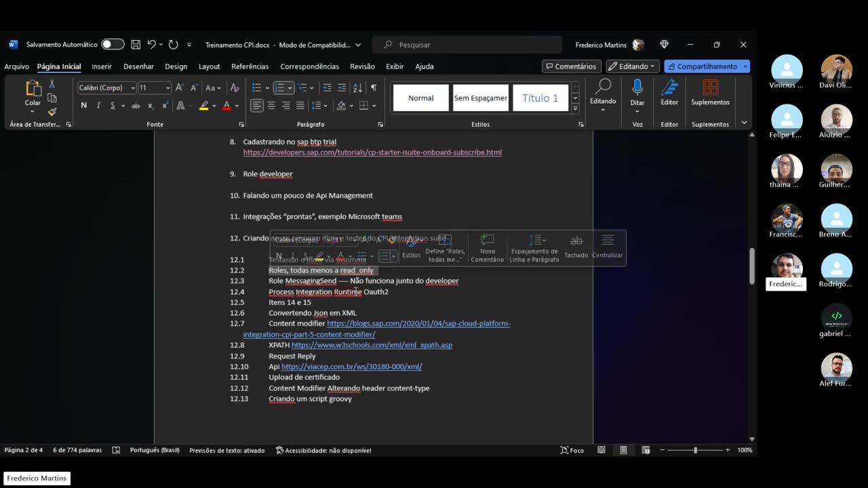Toggle bold formatting in ribbon
Screen dimensions: 868x488
pyautogui.click(x=83, y=106)
